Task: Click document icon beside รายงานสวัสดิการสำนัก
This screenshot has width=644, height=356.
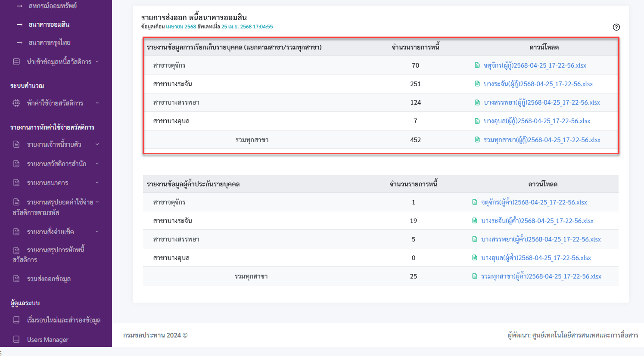Action: tap(16, 164)
